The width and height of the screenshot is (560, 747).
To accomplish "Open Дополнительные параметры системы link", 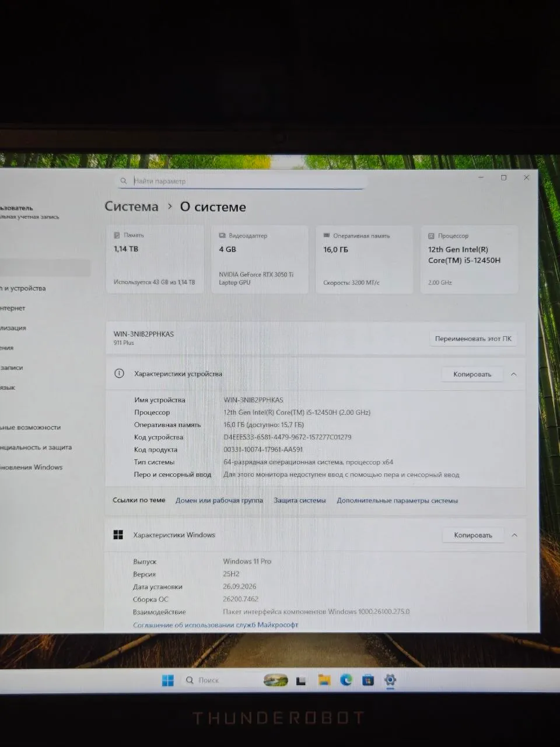I will [397, 500].
